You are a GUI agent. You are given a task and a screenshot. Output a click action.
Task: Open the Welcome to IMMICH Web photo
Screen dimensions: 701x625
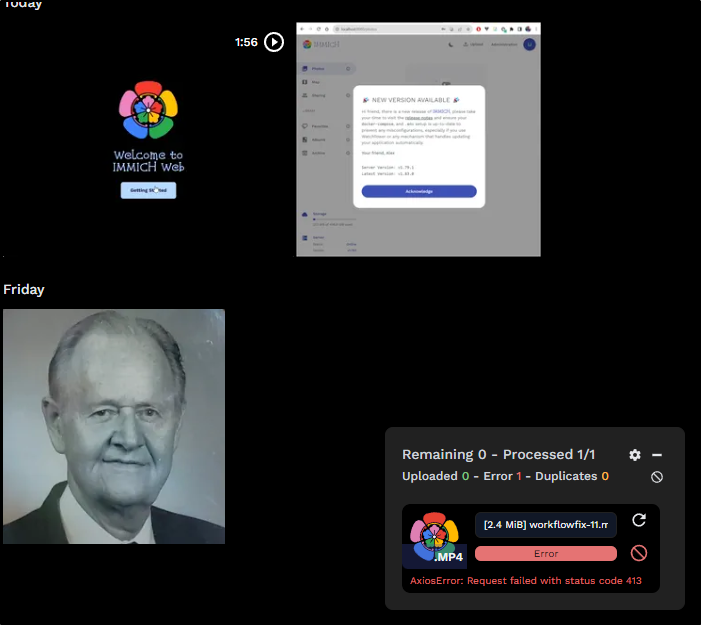[x=148, y=139]
